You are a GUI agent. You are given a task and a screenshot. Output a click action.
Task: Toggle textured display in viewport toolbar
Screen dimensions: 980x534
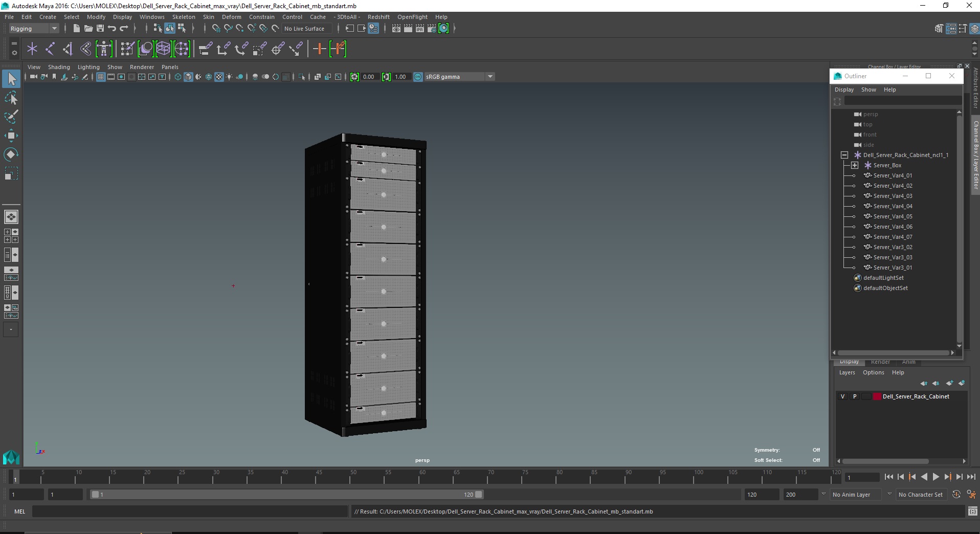click(x=219, y=77)
